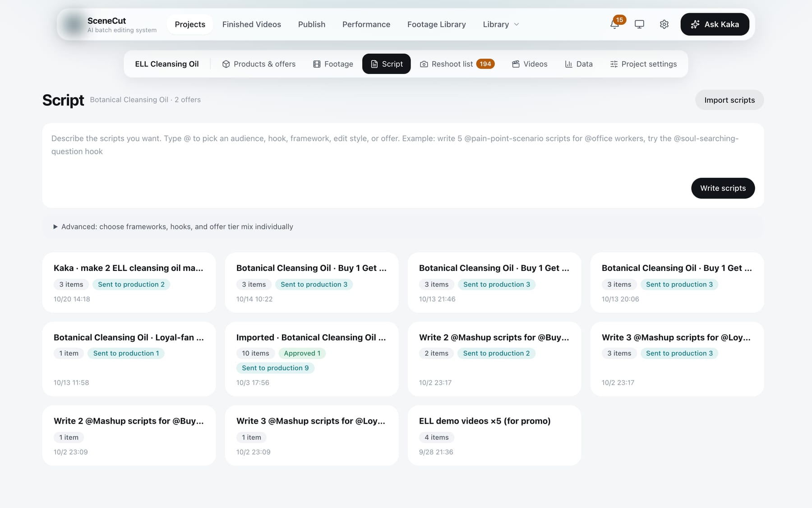Expand the Library dropdown menu
The image size is (812, 508).
pyautogui.click(x=501, y=24)
